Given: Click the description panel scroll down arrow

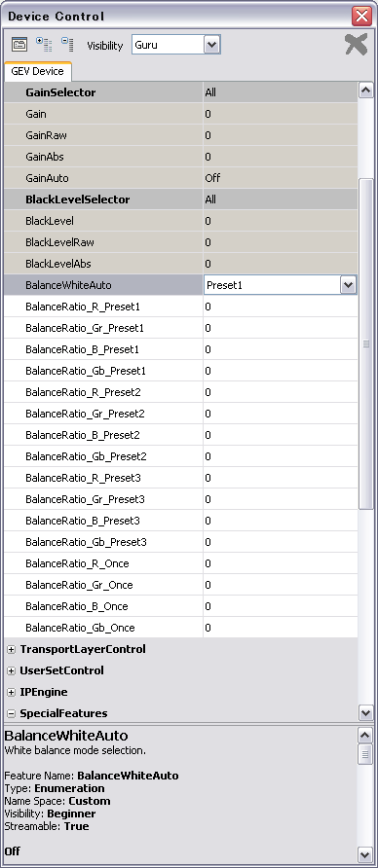Looking at the screenshot, I should click(x=365, y=853).
